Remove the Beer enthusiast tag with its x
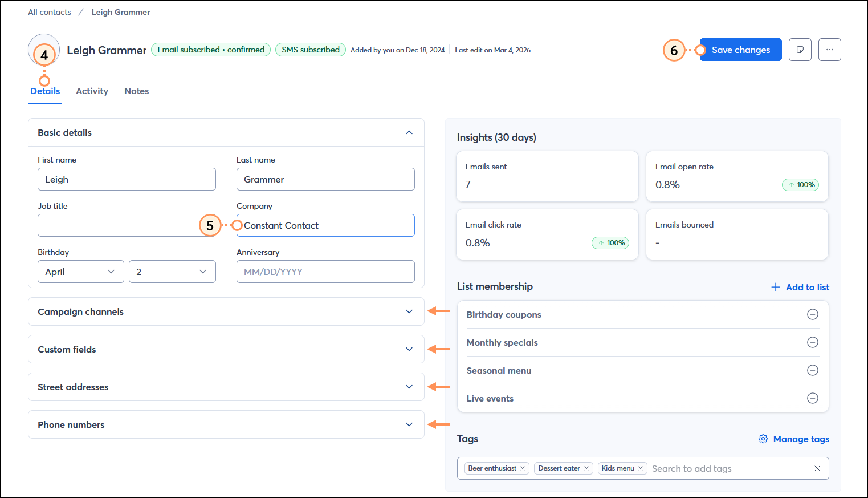Image resolution: width=868 pixels, height=498 pixels. point(522,468)
